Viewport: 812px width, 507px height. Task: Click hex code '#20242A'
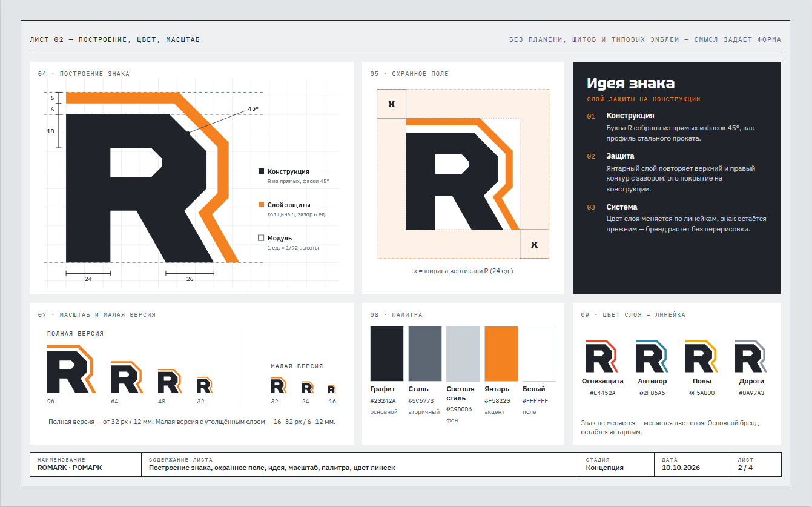pos(383,400)
